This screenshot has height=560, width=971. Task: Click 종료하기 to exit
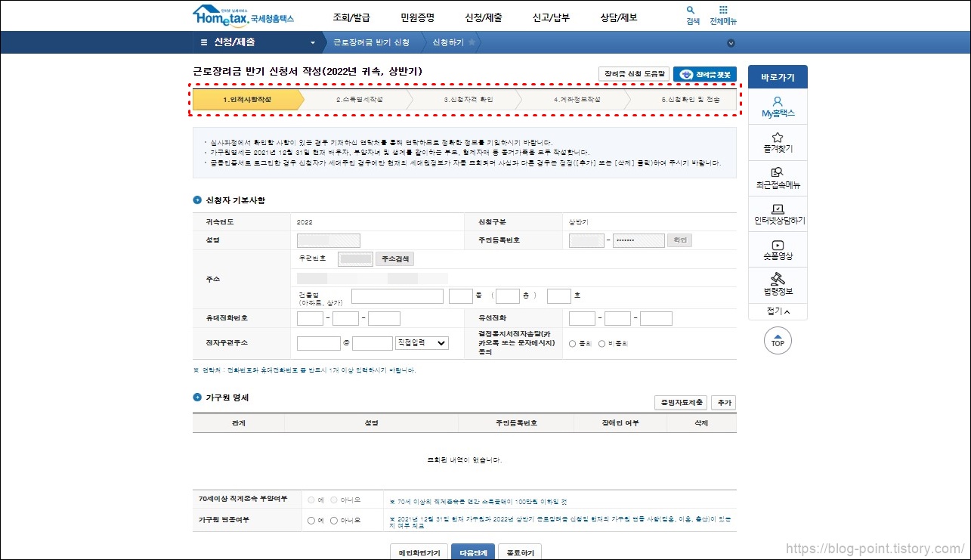tap(520, 552)
